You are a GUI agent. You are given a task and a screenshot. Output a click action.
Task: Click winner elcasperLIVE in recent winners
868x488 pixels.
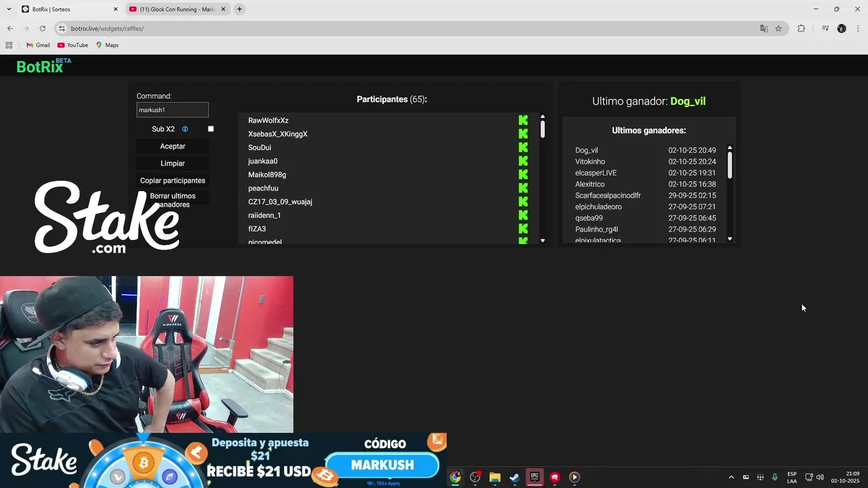[x=596, y=173]
